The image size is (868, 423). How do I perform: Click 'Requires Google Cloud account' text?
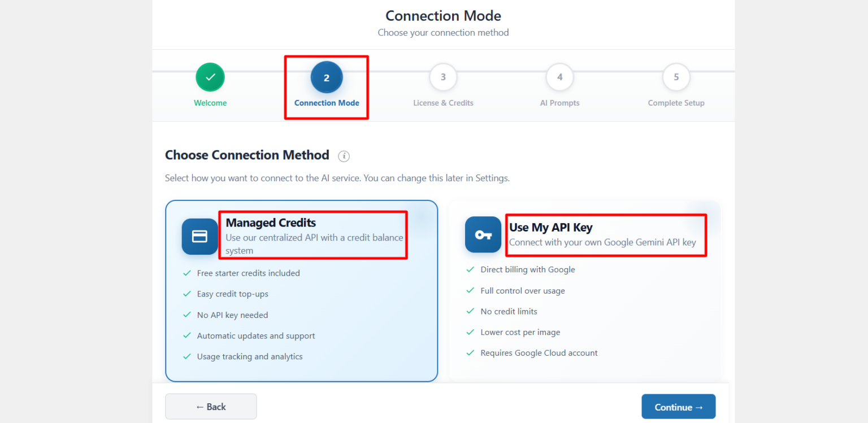click(x=539, y=354)
